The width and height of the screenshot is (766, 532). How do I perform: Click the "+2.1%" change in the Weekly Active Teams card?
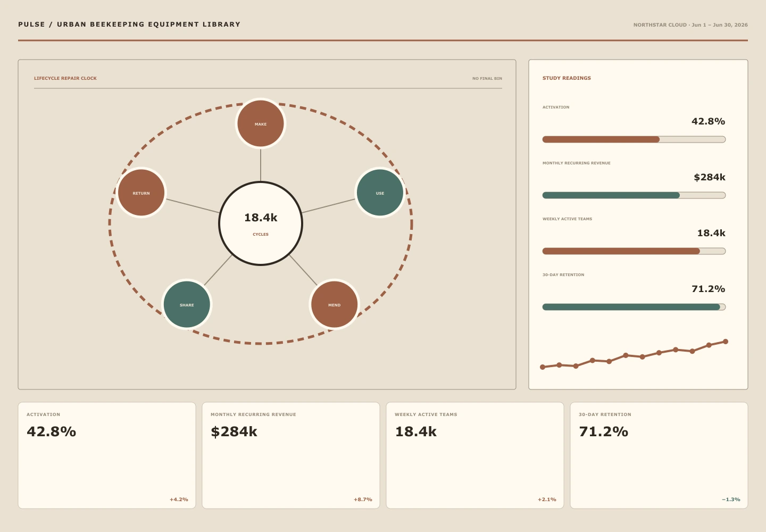[x=547, y=500]
